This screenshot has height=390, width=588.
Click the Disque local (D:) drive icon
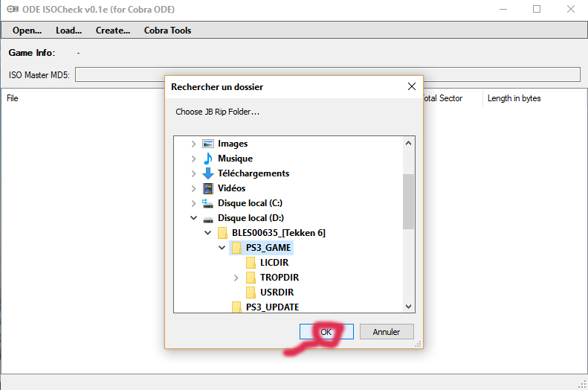[x=208, y=218]
